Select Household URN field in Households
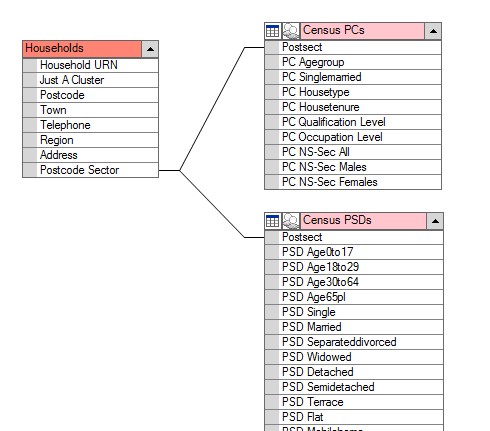The height and width of the screenshot is (431, 490). (90, 65)
